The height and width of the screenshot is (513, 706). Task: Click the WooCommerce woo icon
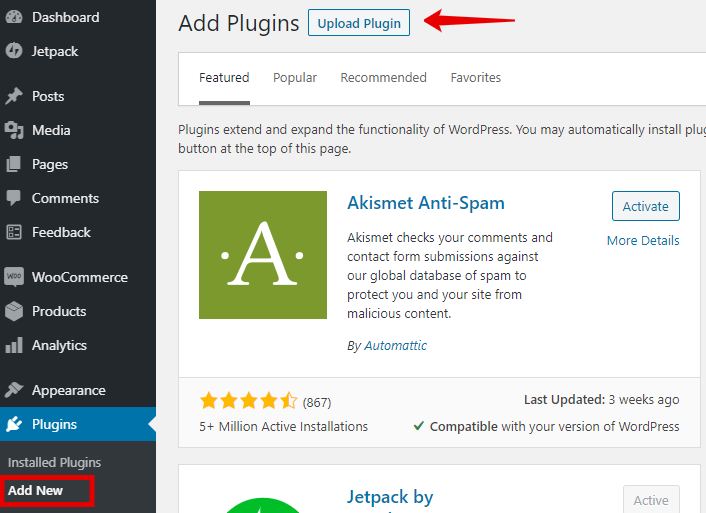pos(14,277)
